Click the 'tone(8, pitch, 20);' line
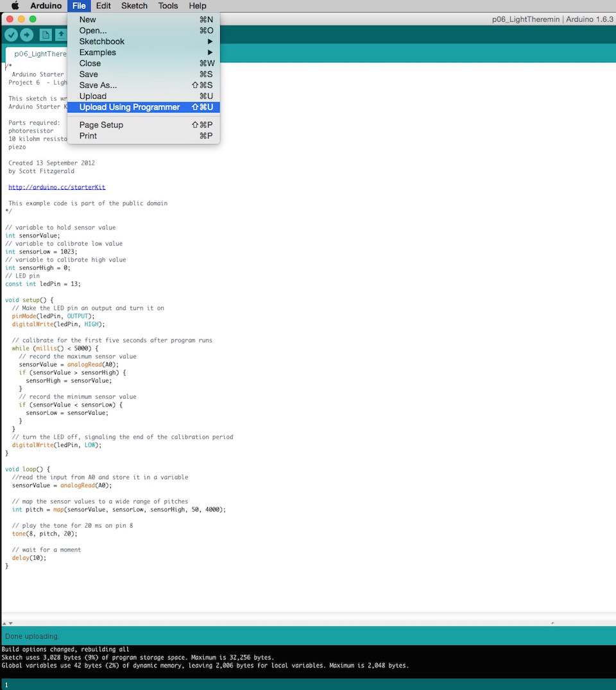616x690 pixels. (x=44, y=534)
